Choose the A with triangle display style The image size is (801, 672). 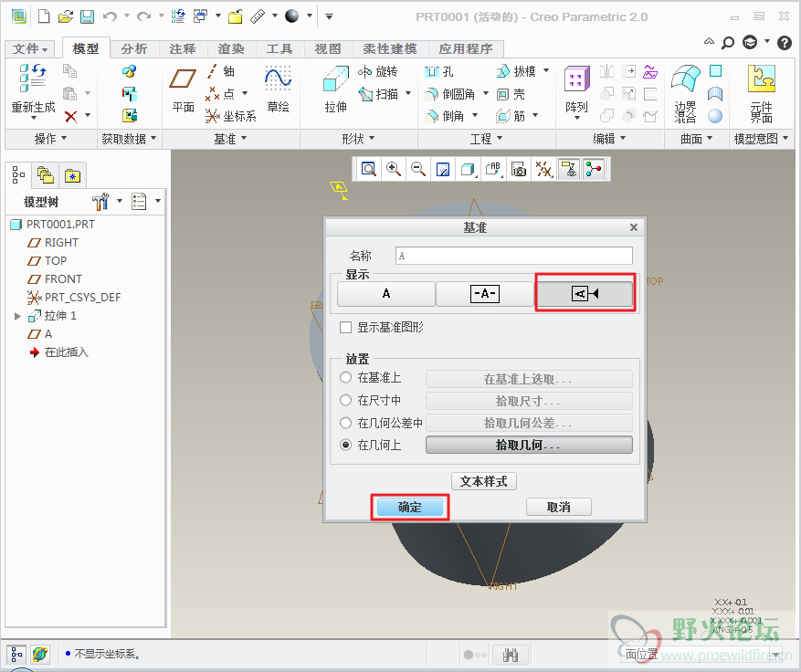coord(585,294)
